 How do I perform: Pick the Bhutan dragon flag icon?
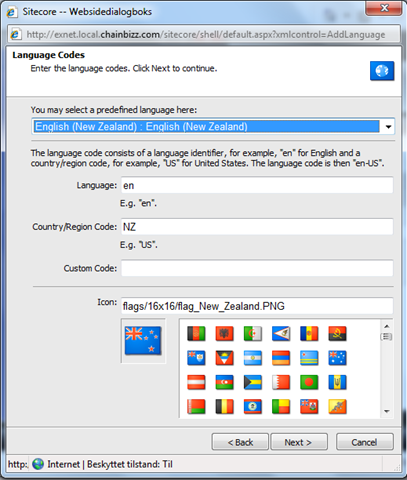pos(337,407)
